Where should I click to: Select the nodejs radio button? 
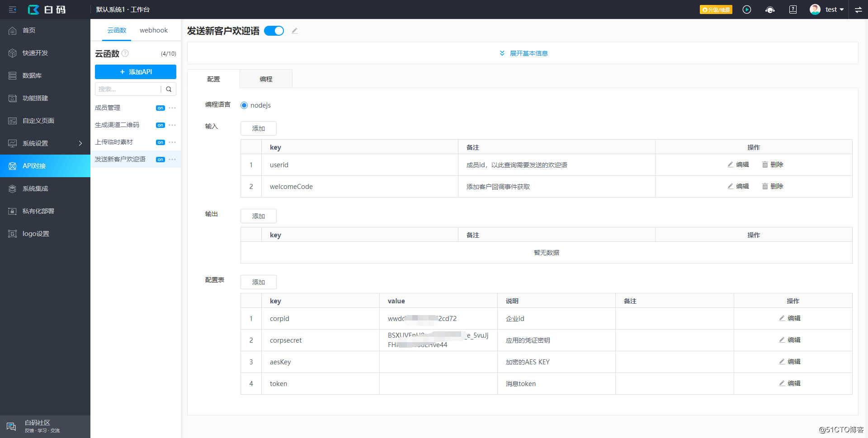(x=244, y=105)
